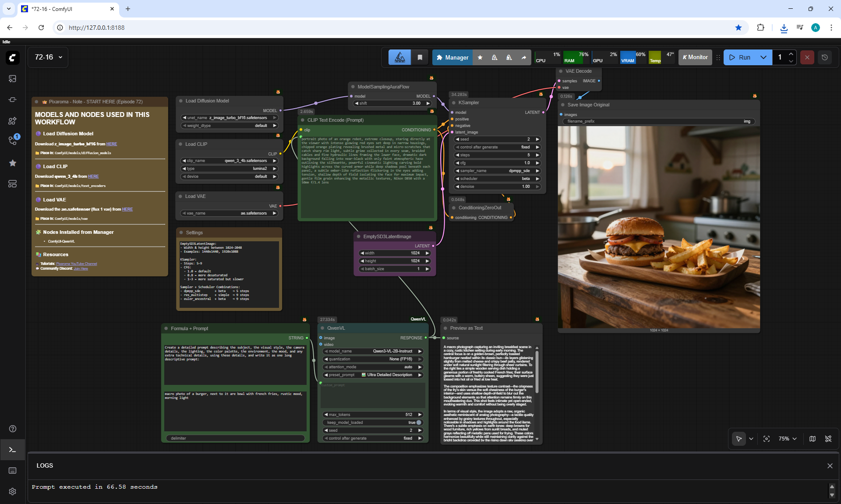Open the Assets panel in sidebar
This screenshot has height=504, width=841.
click(12, 79)
